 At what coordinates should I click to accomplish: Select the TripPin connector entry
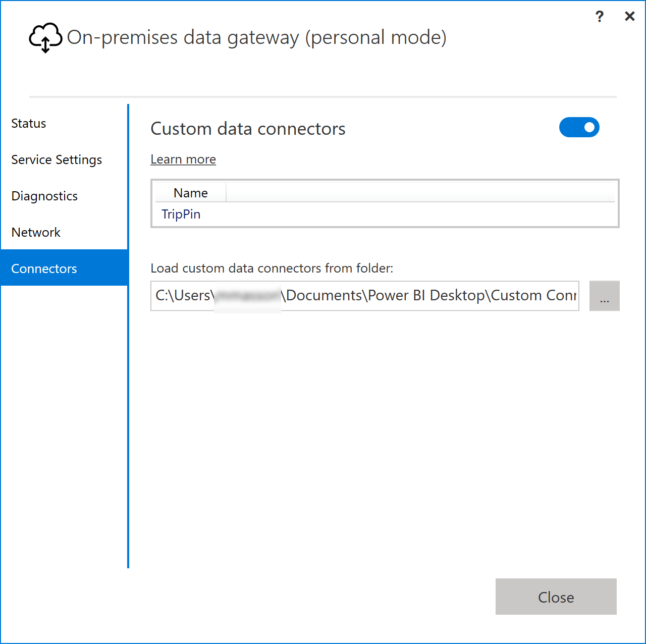coord(180,214)
